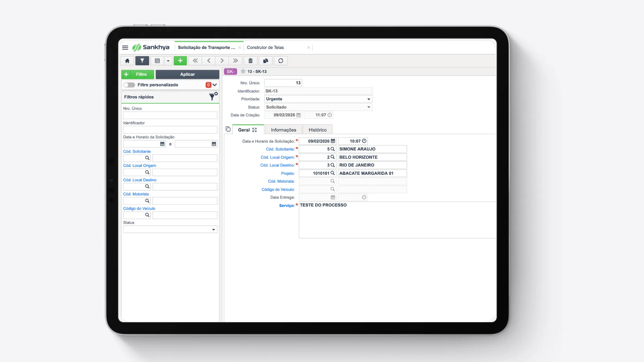Open the quick filters settings funnel icon

tap(213, 97)
